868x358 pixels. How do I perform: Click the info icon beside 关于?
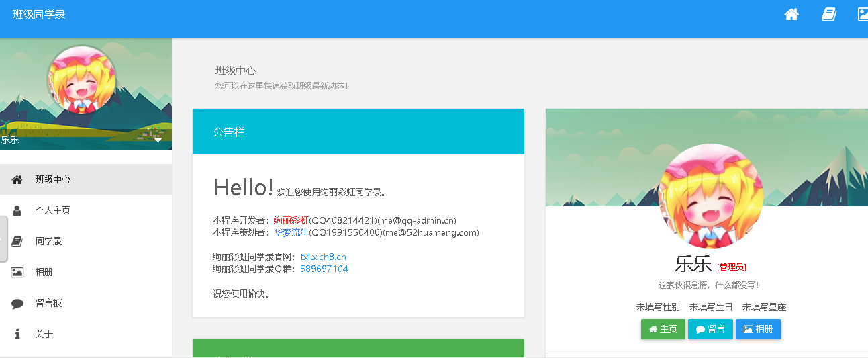pyautogui.click(x=17, y=334)
